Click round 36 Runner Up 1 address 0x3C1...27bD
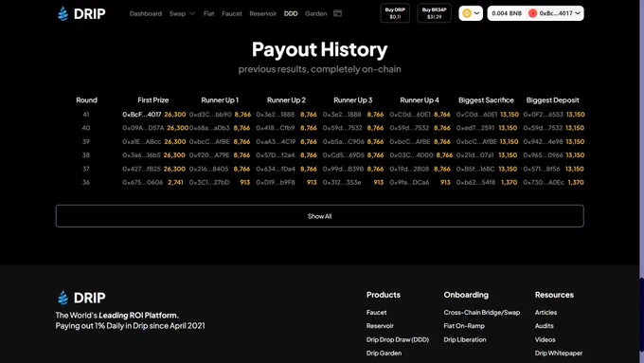 [209, 182]
